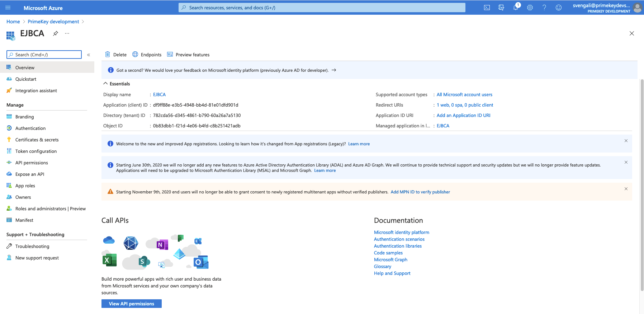This screenshot has height=314, width=644.
Task: Open the hamburger portal menu
Action: (x=8, y=8)
